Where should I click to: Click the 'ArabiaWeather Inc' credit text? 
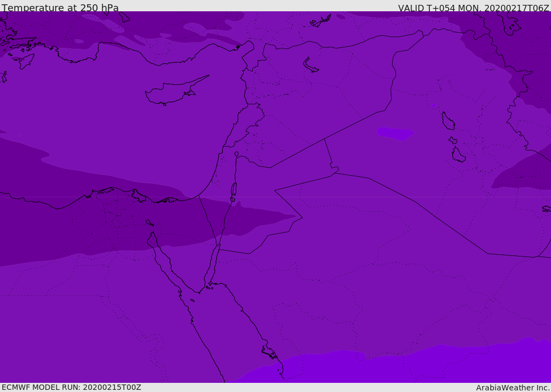pyautogui.click(x=512, y=388)
